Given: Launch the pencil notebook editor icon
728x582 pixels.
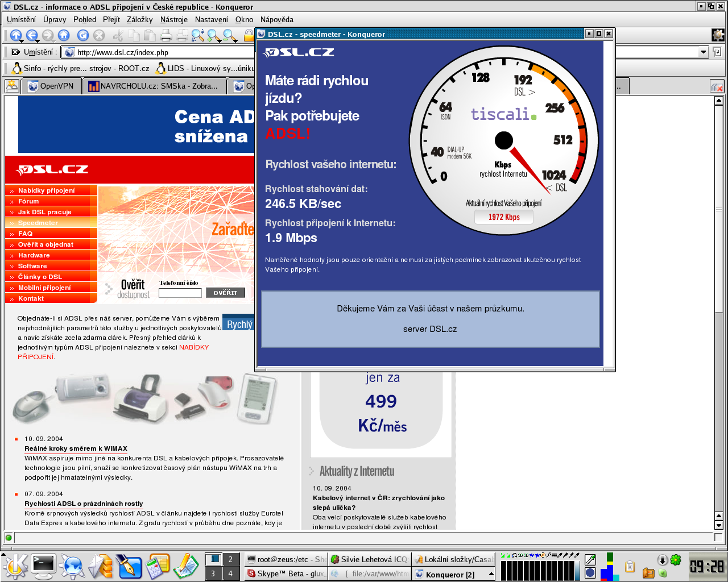Looking at the screenshot, I should tap(185, 566).
